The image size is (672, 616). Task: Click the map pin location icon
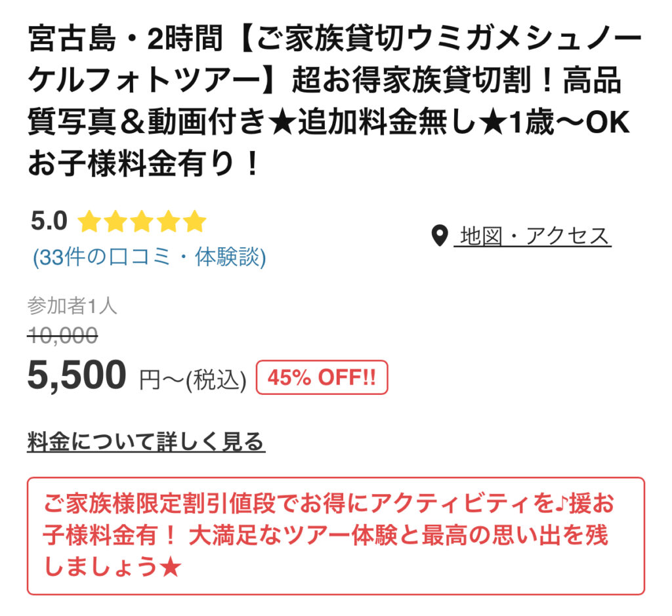(x=440, y=236)
